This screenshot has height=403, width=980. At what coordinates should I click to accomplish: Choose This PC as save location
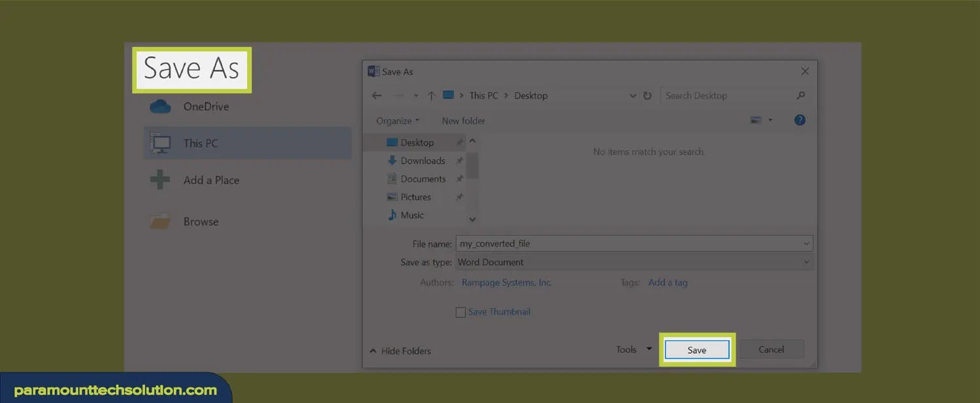coord(247,143)
